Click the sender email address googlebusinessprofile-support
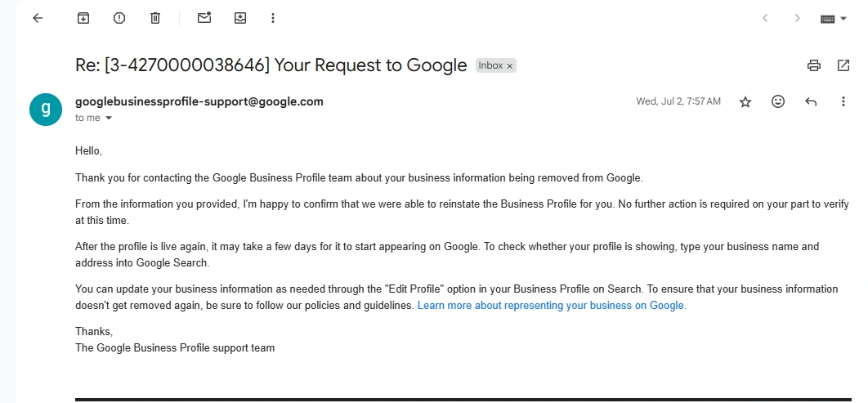 [x=199, y=102]
